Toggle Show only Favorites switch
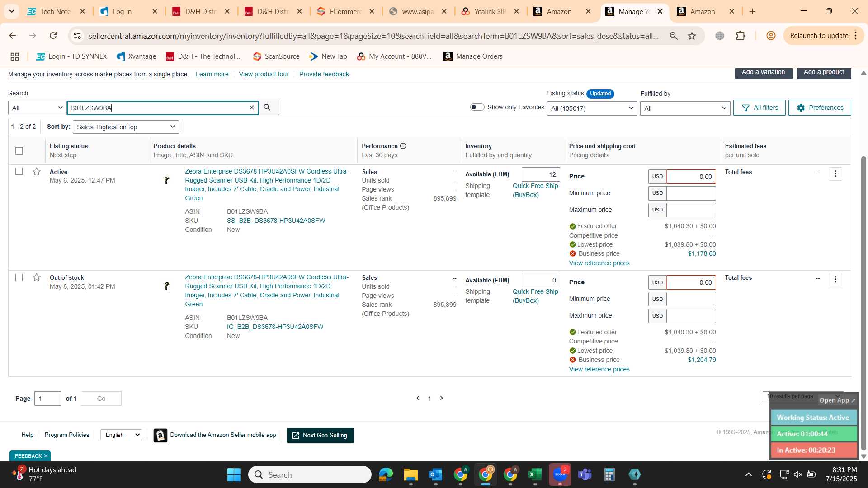Viewport: 868px width, 488px height. tap(477, 107)
